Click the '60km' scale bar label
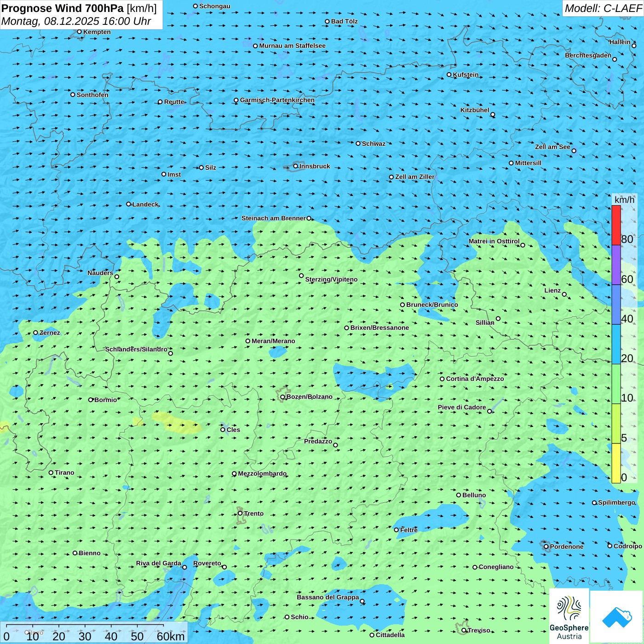The height and width of the screenshot is (644, 644). pyautogui.click(x=171, y=636)
